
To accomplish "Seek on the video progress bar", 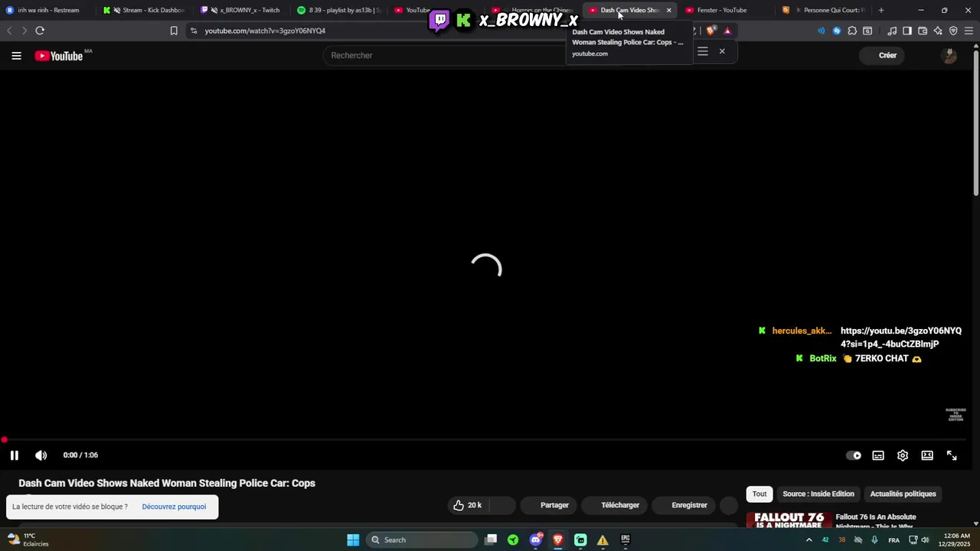I will coord(487,440).
